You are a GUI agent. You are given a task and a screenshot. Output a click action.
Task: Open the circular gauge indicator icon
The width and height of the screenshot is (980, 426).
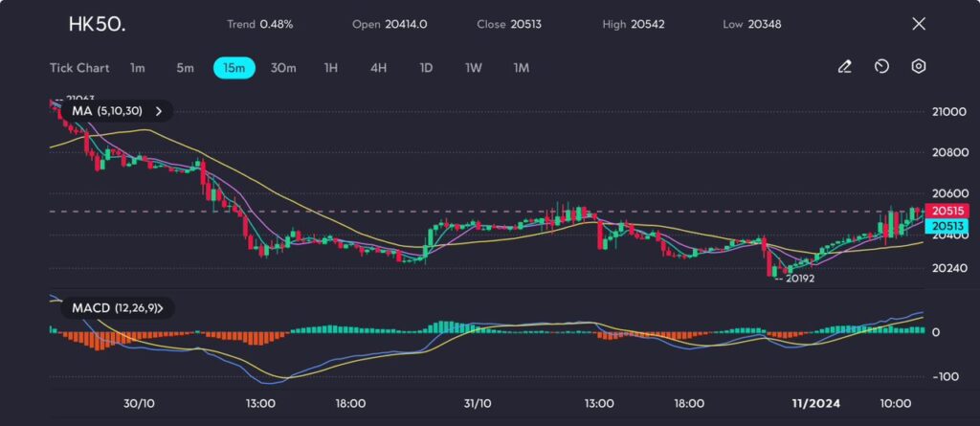(x=881, y=67)
